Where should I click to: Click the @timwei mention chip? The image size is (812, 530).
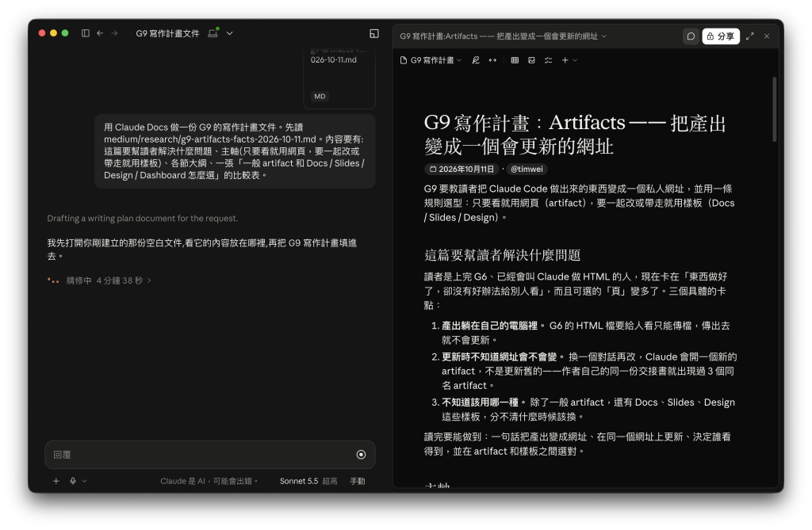(527, 170)
